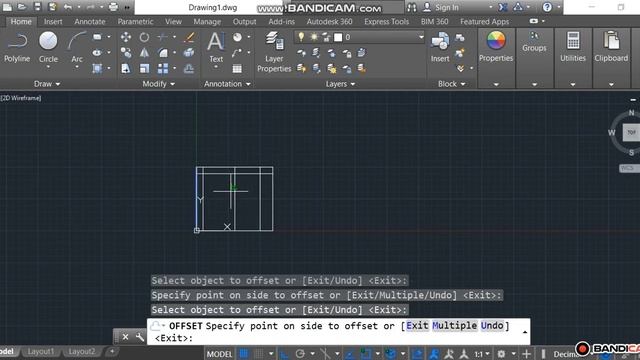Click the Undo arrow in quick access

pyautogui.click(x=68, y=7)
